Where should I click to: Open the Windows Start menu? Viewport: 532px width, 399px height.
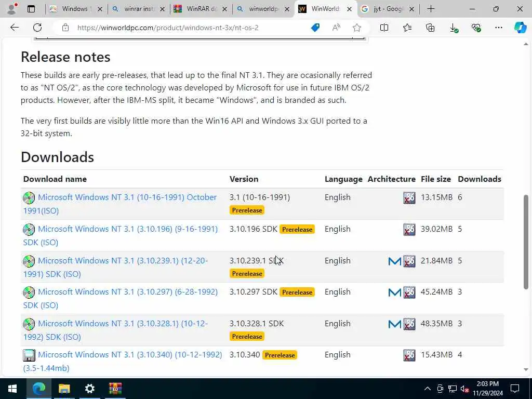tap(12, 389)
